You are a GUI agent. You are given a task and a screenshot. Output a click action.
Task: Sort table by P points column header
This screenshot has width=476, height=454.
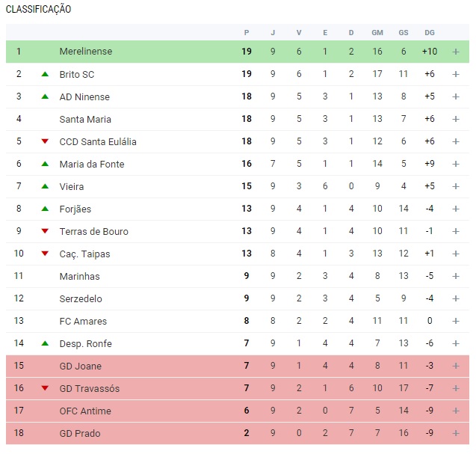(247, 32)
